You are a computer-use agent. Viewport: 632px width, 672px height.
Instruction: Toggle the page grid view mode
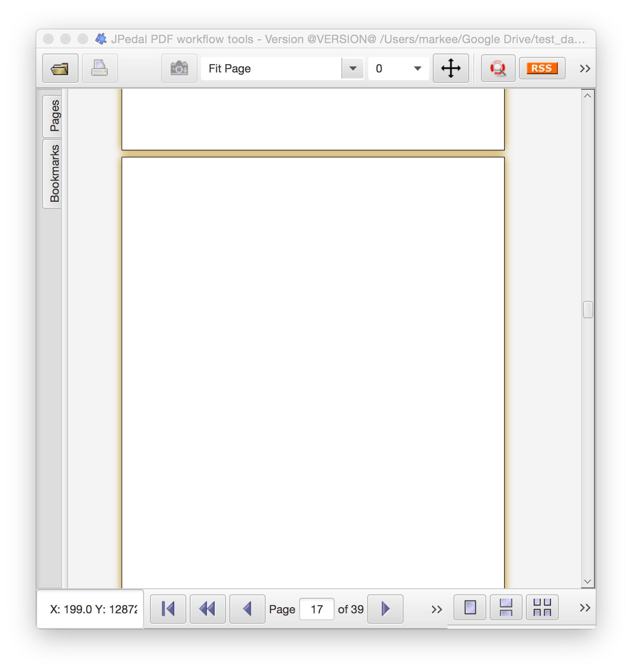[542, 608]
